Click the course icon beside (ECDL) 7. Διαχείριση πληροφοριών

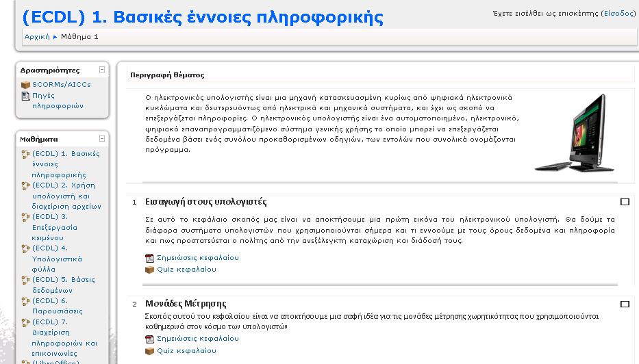[x=25, y=322]
